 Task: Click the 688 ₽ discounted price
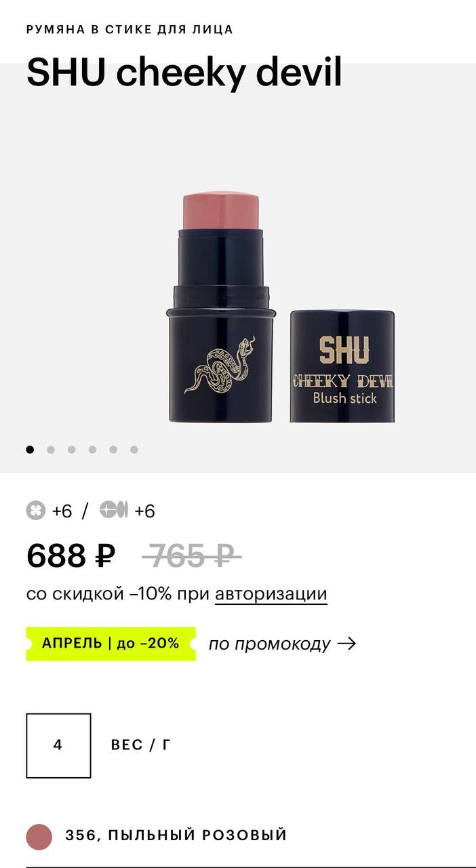[71, 556]
